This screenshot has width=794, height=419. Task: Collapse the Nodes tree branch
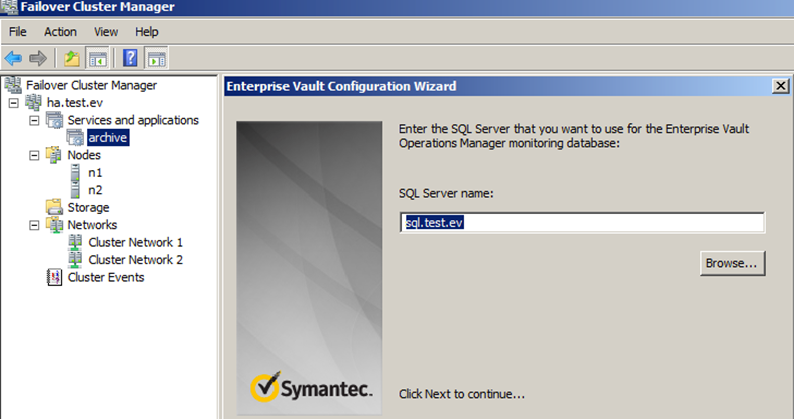pyautogui.click(x=34, y=156)
